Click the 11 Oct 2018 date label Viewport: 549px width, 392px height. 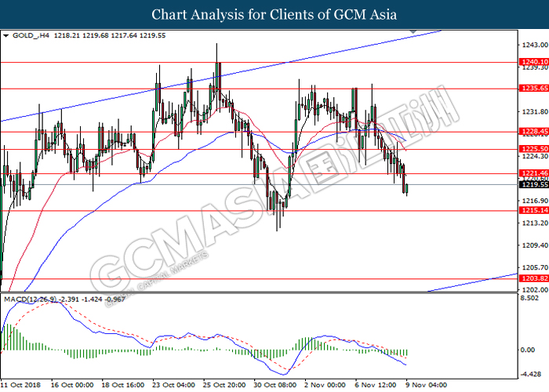point(20,385)
